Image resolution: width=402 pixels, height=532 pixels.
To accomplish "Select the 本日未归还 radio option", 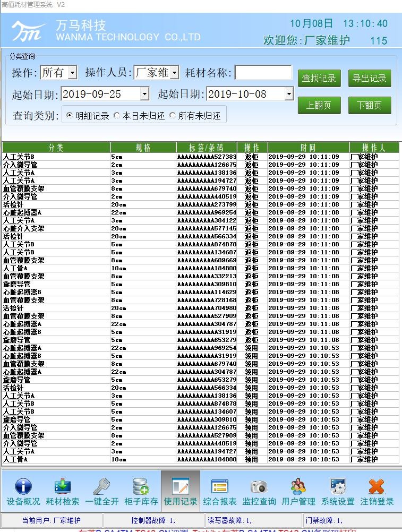I will 117,115.
